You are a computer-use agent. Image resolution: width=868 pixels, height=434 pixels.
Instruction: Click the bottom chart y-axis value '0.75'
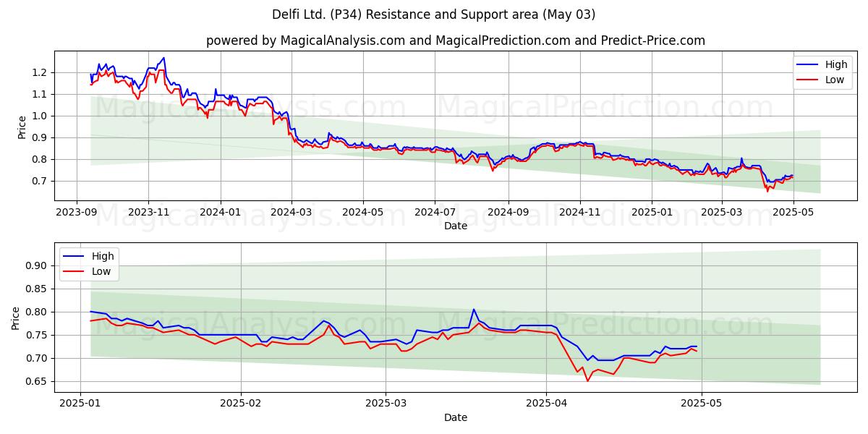[x=38, y=335]
